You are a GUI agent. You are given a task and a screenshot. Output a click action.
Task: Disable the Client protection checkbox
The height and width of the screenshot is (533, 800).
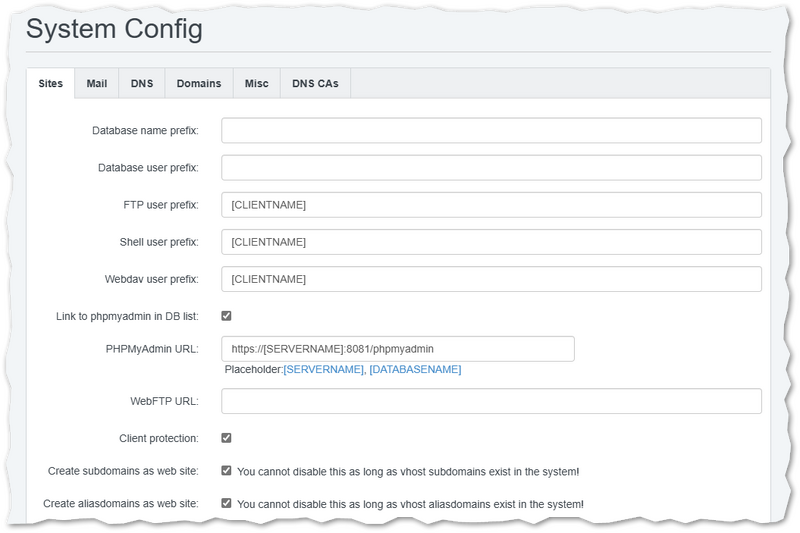coord(227,438)
